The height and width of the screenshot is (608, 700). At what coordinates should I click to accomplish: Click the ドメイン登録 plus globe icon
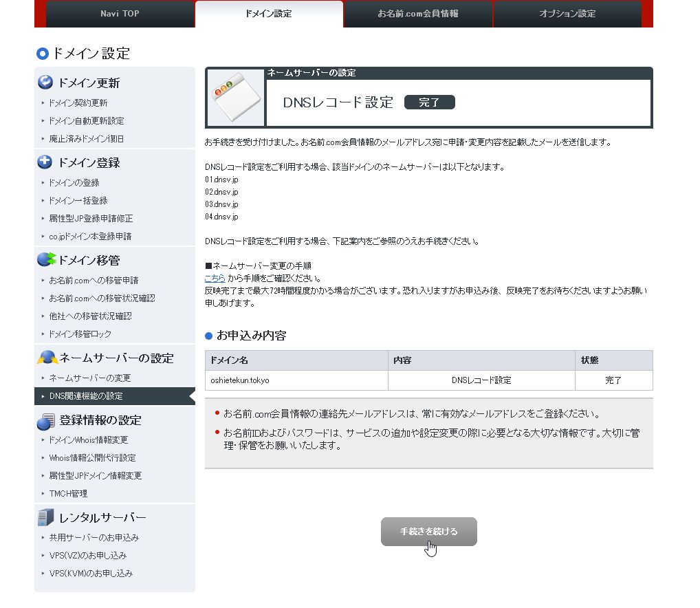[45, 162]
